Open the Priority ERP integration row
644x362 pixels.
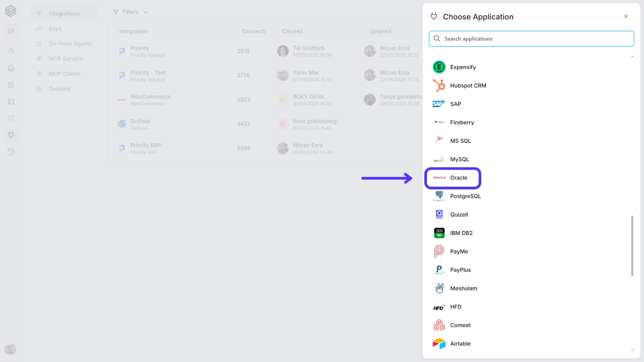pyautogui.click(x=265, y=148)
